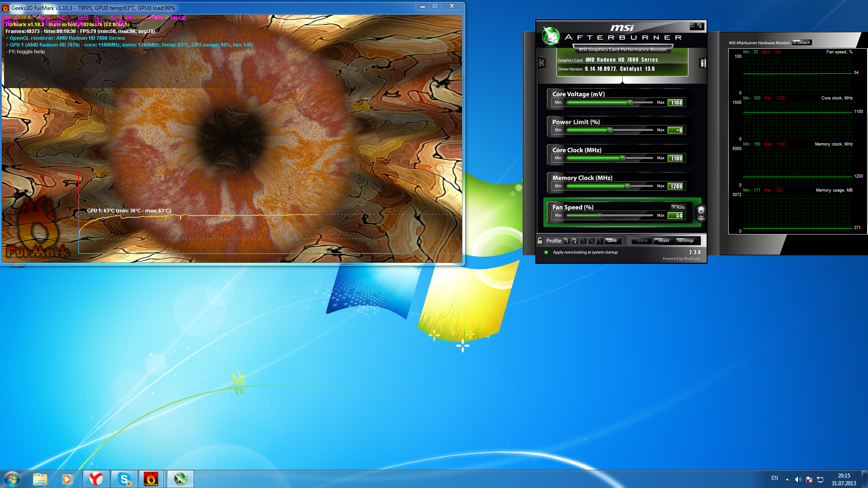
Task: Click the Apply button in Afterburner
Action: point(642,241)
